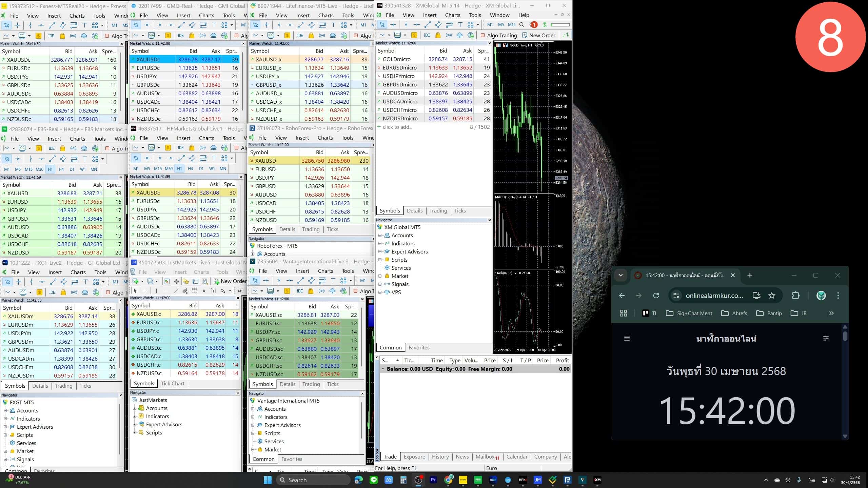Viewport: 868px width, 488px height.
Task: Open the Ahrefs bookmark folder
Action: coord(734,313)
